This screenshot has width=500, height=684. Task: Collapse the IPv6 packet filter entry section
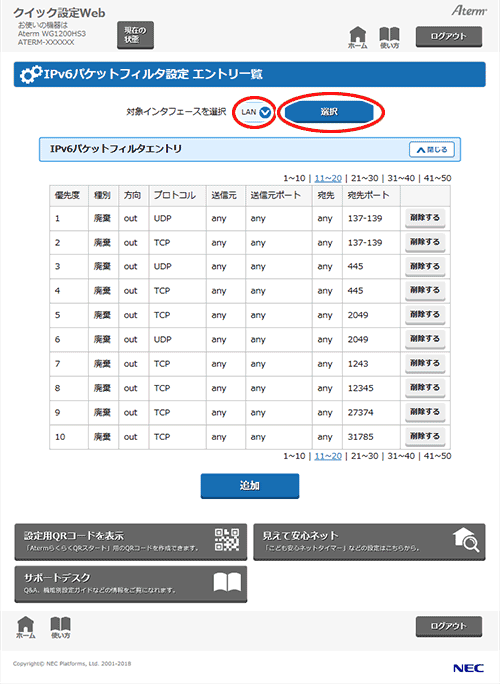tap(432, 150)
